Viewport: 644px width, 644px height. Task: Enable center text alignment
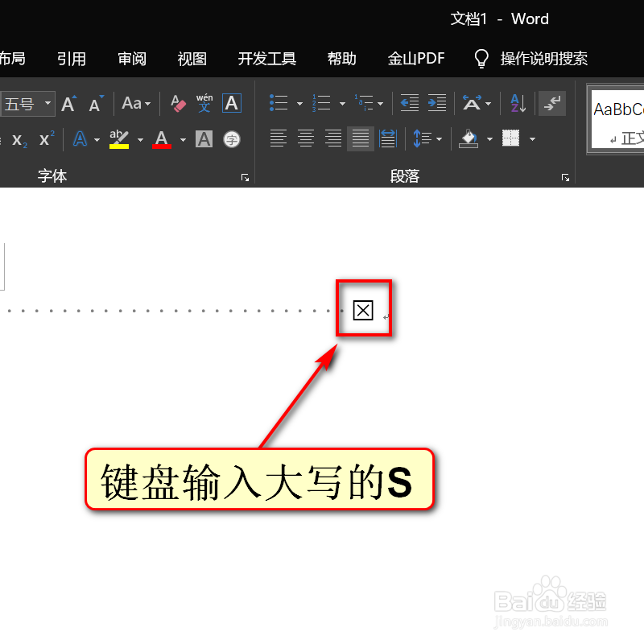click(x=307, y=138)
